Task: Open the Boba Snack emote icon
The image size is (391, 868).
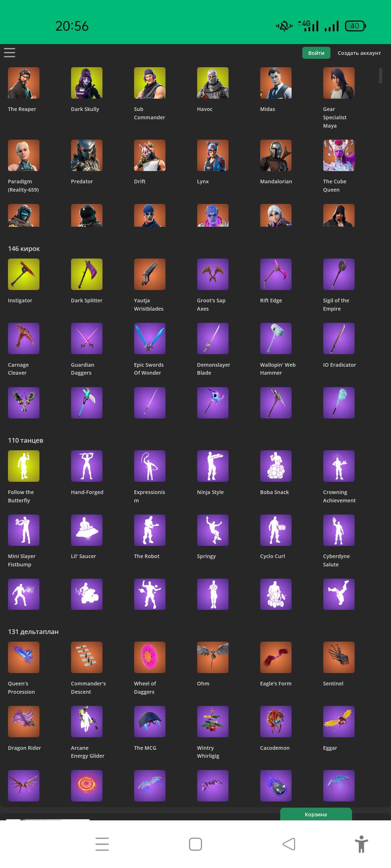Action: pyautogui.click(x=276, y=466)
